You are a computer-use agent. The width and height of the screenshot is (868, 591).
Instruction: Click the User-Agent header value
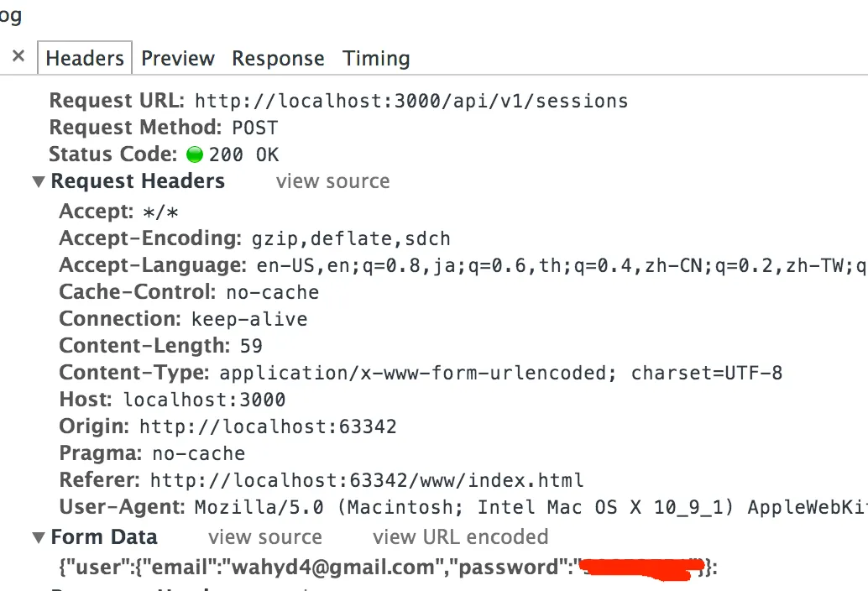point(531,507)
